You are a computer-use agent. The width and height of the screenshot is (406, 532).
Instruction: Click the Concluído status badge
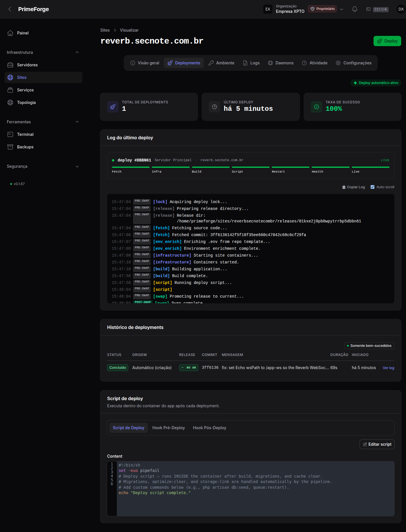coord(118,368)
